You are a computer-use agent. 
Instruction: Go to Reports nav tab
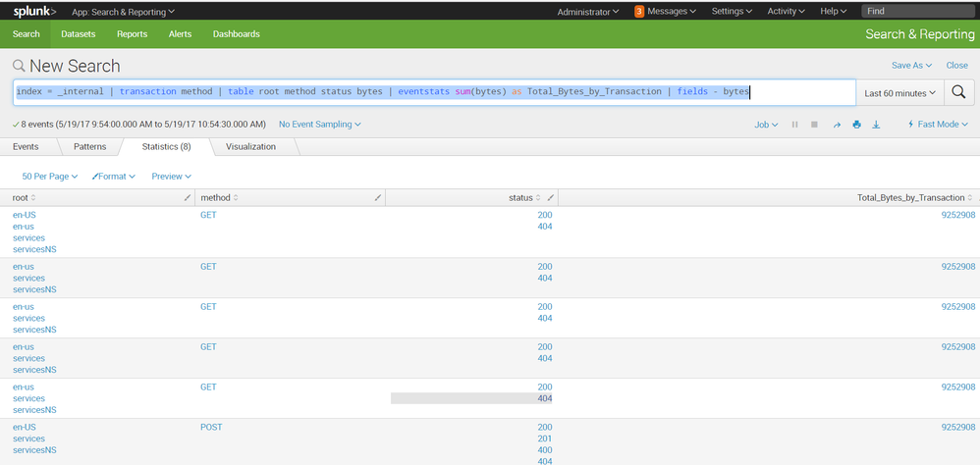pos(132,34)
